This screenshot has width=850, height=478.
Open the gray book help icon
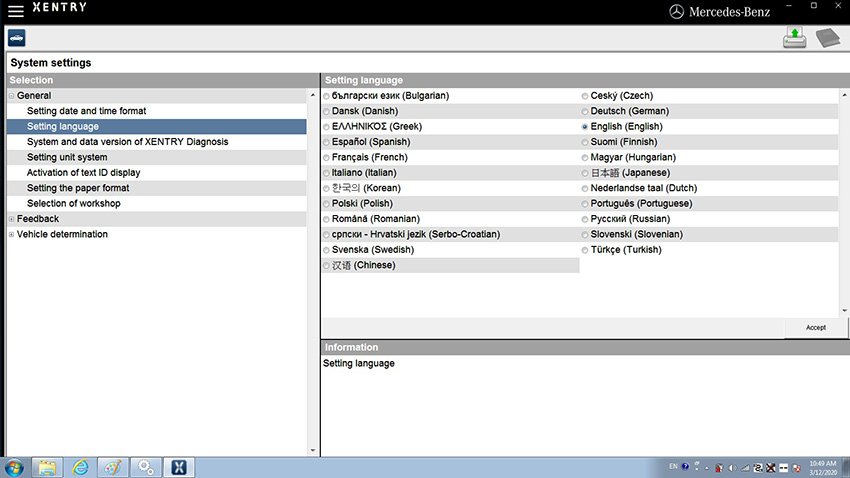(x=830, y=39)
